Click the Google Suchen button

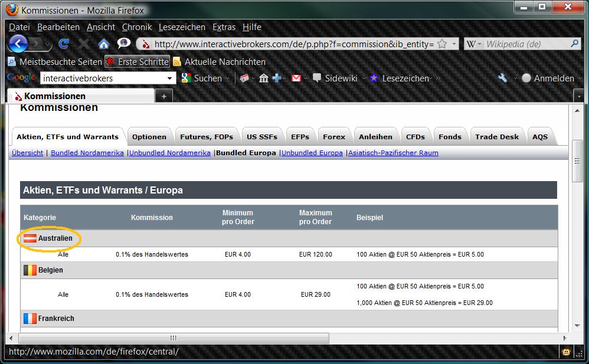(202, 78)
